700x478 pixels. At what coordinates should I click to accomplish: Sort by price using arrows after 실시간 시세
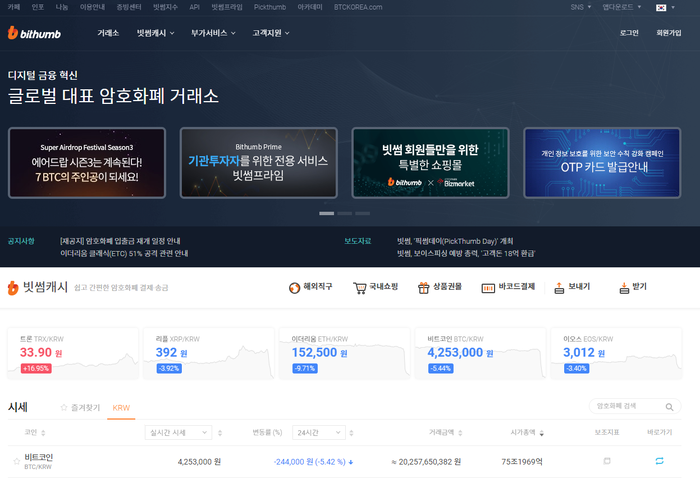coord(220,432)
